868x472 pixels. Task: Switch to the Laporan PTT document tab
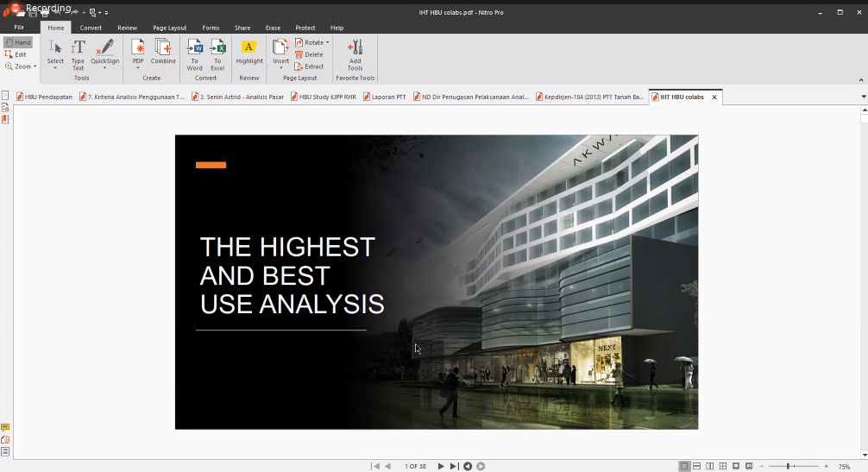388,98
